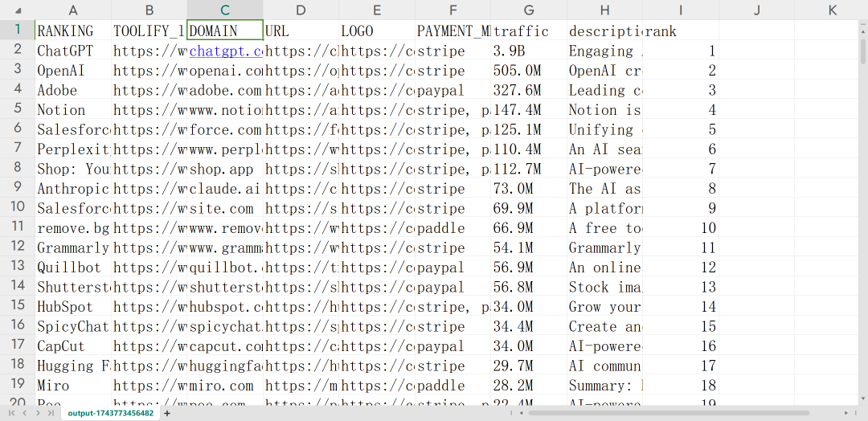Click the Quillbot cell in column A

click(72, 268)
